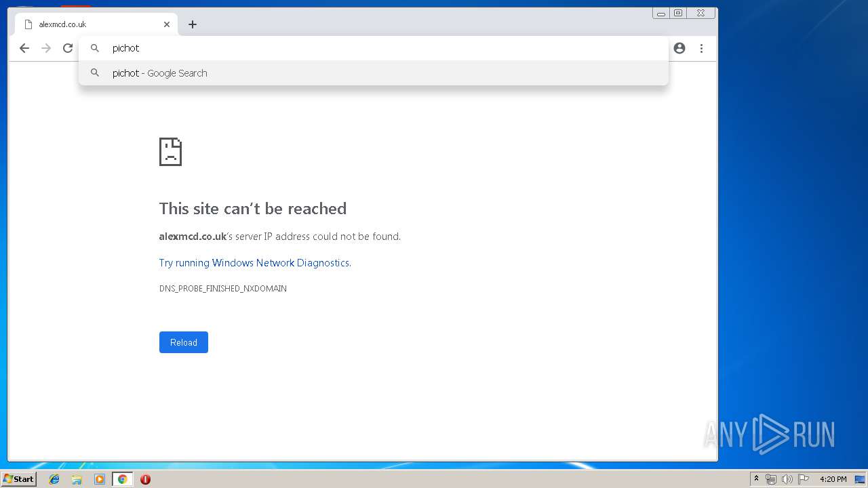The height and width of the screenshot is (488, 868).
Task: Click the network status tray icon
Action: point(771,479)
